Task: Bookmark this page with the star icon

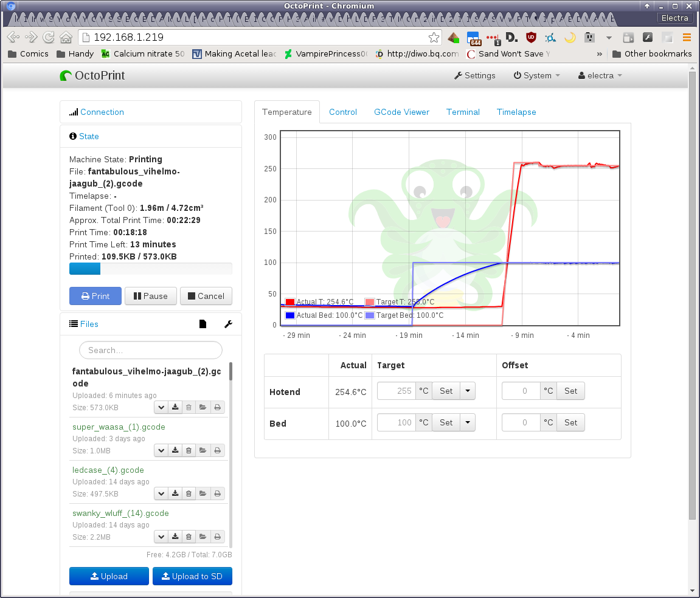Action: point(434,38)
